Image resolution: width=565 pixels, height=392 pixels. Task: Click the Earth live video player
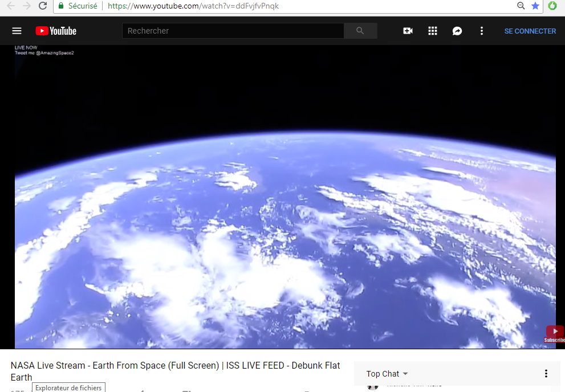click(285, 197)
